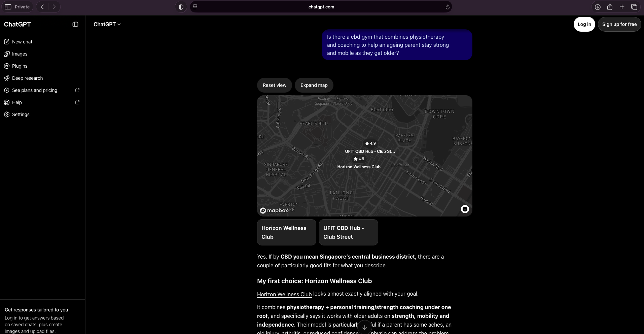Reload the page with the refresh icon
Image resolution: width=644 pixels, height=334 pixels.
click(x=448, y=7)
